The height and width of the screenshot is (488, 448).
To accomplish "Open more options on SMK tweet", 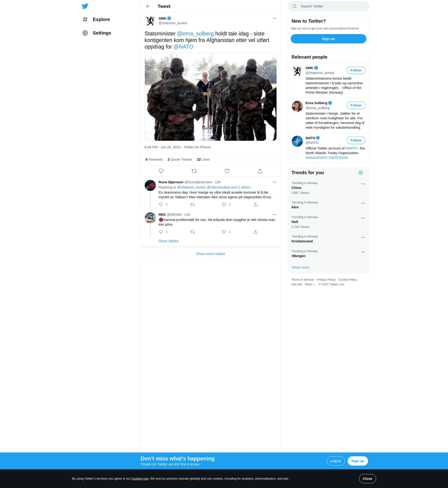I will (274, 18).
